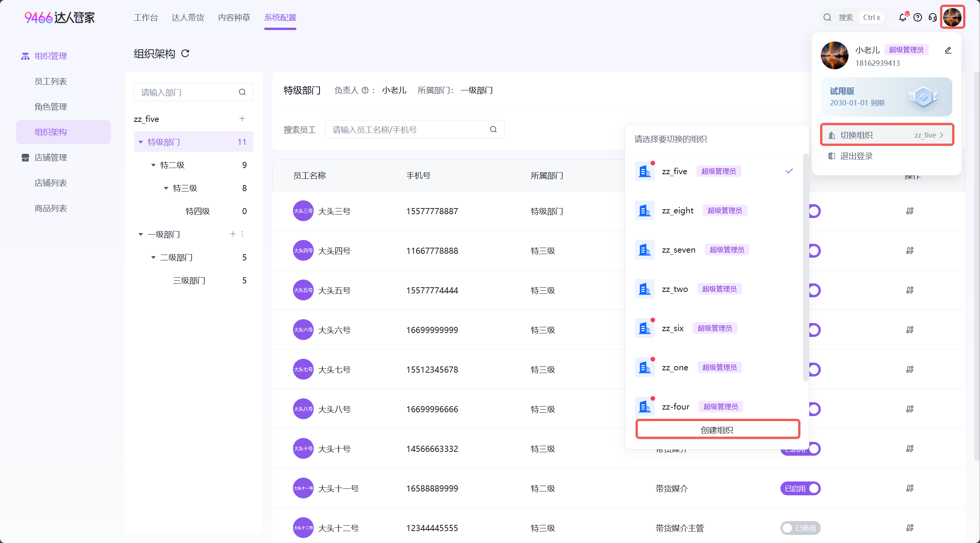Enable the 已停用 switch for 大头十二号
This screenshot has width=980, height=543.
click(800, 528)
